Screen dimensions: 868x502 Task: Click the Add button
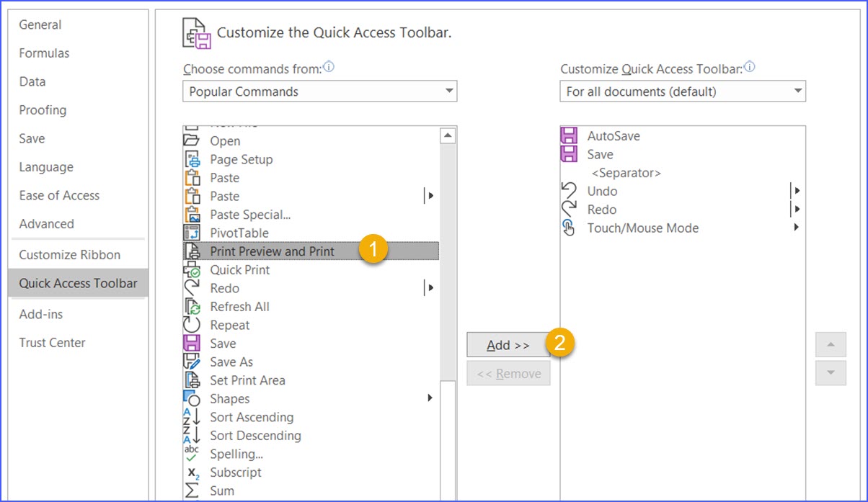pyautogui.click(x=508, y=345)
